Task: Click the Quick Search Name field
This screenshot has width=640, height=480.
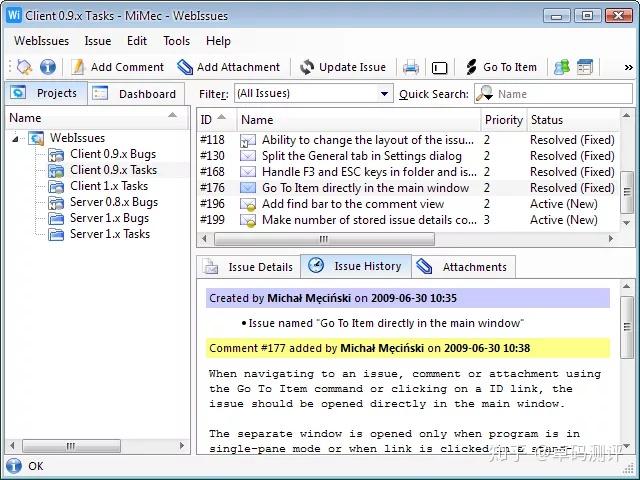Action: tap(563, 94)
